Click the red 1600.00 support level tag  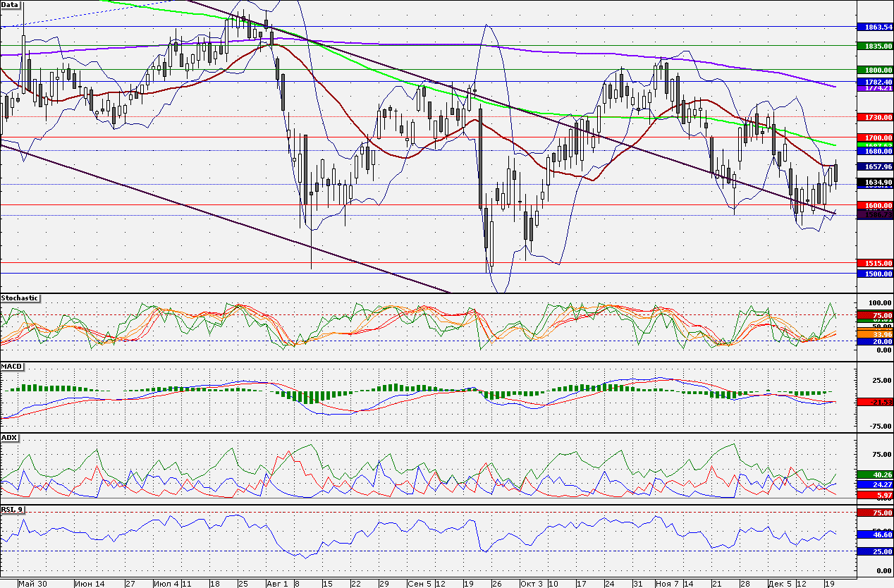874,205
